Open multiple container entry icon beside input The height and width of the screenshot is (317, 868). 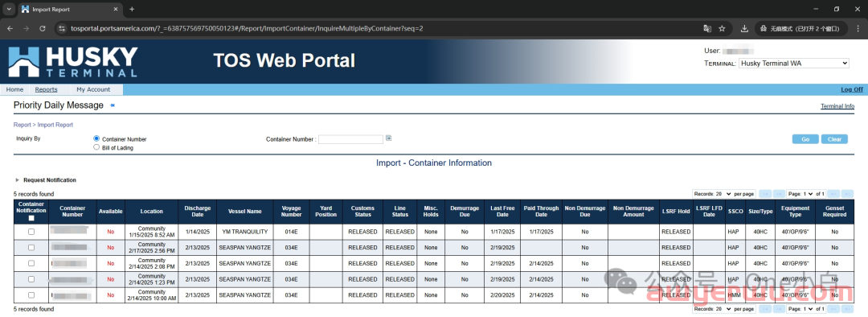tap(389, 138)
